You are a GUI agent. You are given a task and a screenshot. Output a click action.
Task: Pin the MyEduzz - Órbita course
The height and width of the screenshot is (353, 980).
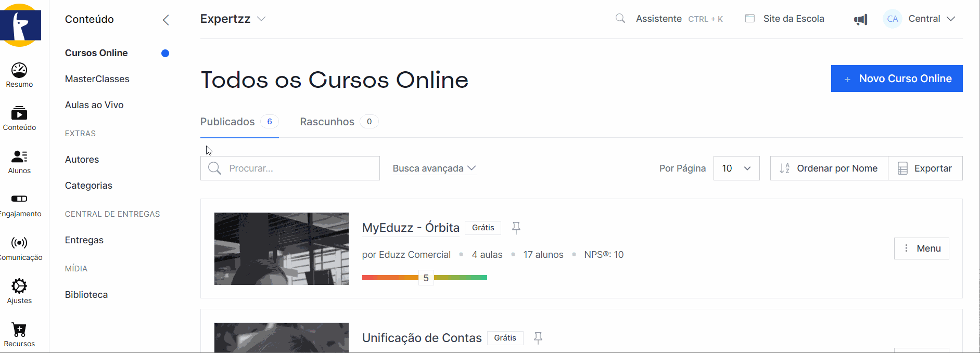[516, 228]
